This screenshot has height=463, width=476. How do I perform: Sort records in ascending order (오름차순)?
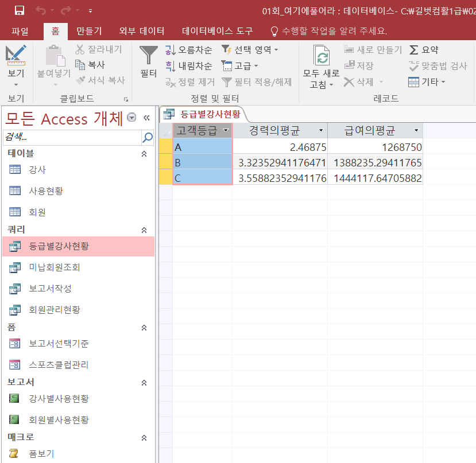(188, 50)
